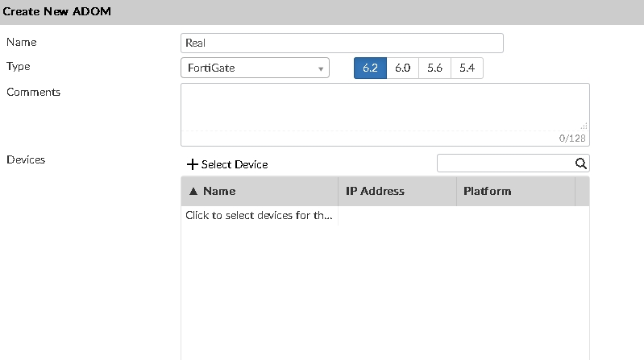Click the magnifier icon in the device search box
Screen dimensions: 644x360
[580, 163]
